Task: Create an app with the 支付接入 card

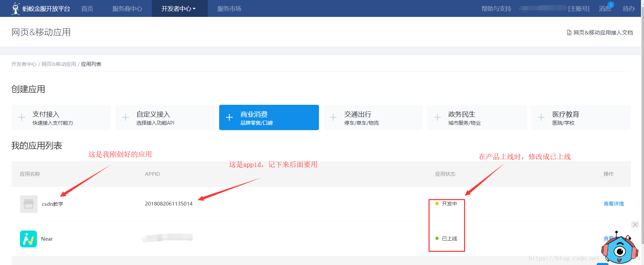Action: point(61,117)
